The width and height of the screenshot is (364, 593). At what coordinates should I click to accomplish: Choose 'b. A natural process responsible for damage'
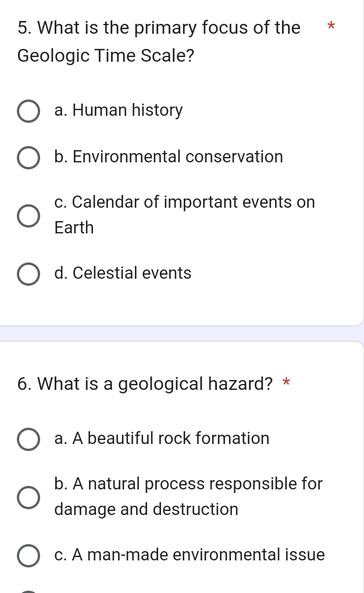pyautogui.click(x=28, y=496)
